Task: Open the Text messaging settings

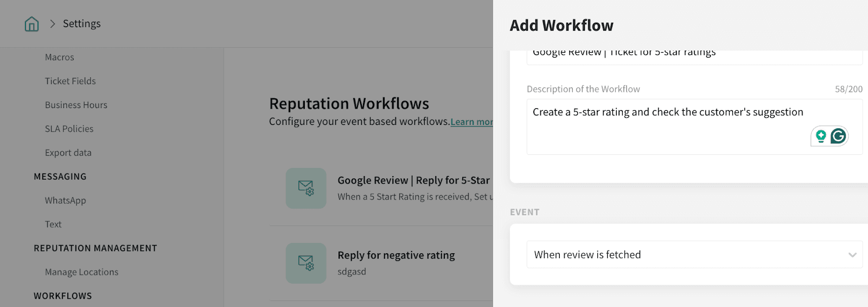Action: click(x=53, y=224)
